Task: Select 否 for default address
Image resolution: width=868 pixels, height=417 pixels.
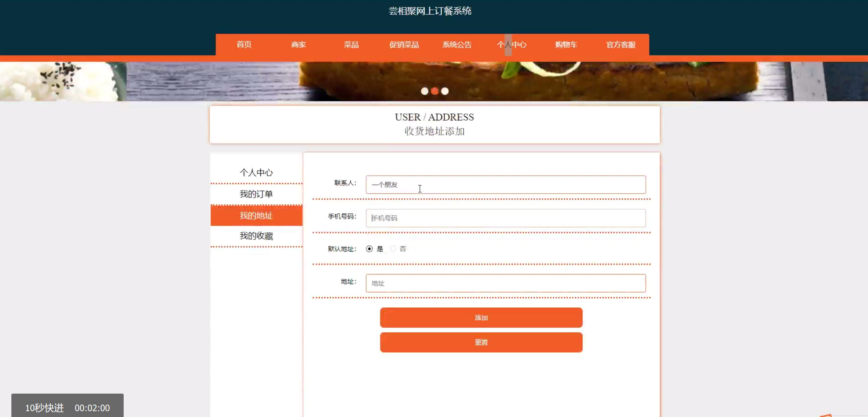Action: point(393,249)
